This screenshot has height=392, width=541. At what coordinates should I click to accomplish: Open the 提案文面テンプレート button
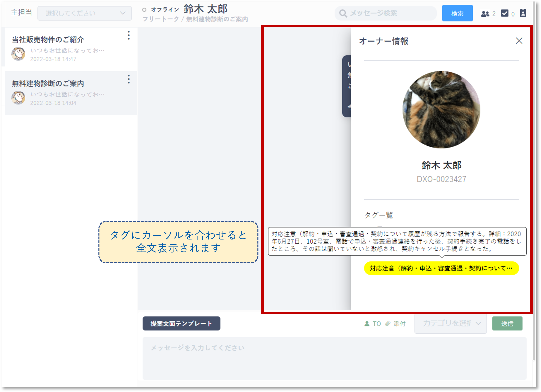[181, 323]
